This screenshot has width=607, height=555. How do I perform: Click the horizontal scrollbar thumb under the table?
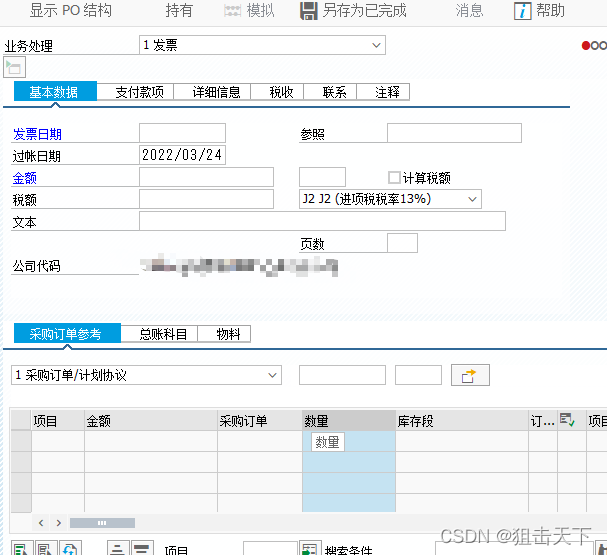(x=102, y=523)
